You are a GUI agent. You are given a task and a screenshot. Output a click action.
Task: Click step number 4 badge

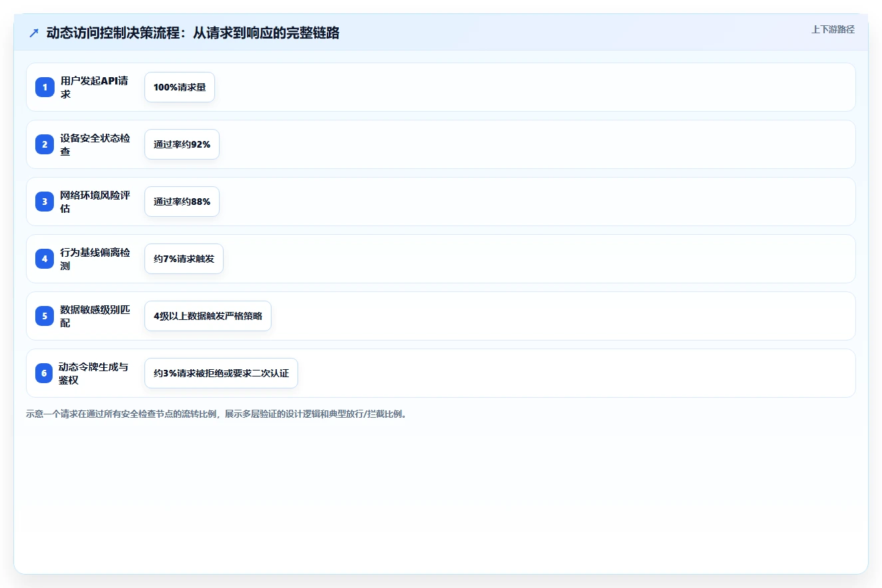pyautogui.click(x=45, y=259)
